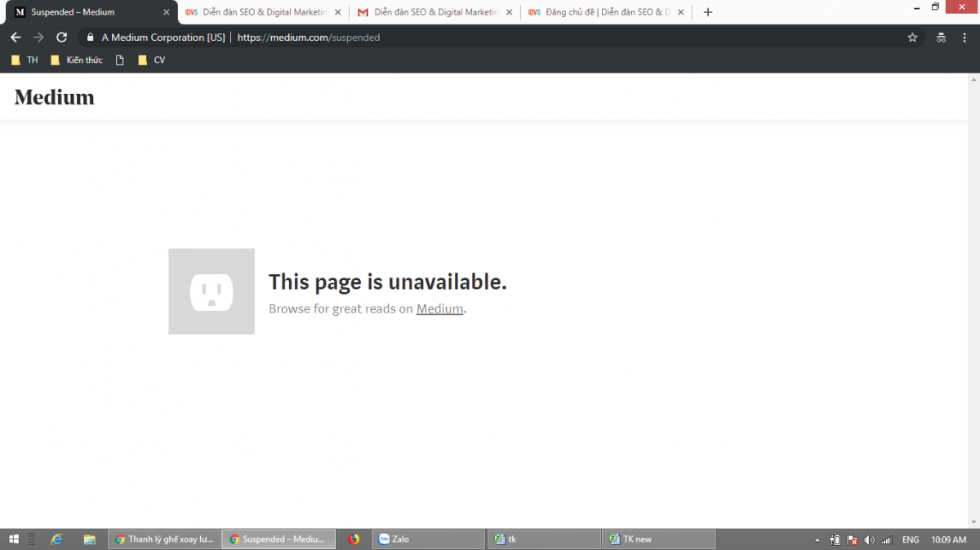Image resolution: width=980 pixels, height=550 pixels.
Task: Open Firefox from the taskbar
Action: [354, 539]
